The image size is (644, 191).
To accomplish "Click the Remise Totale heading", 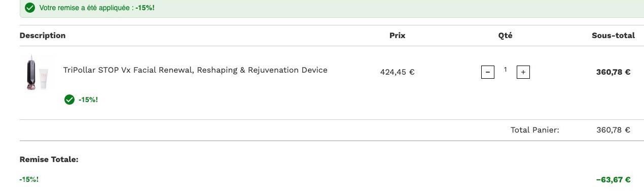I will pos(49,160).
